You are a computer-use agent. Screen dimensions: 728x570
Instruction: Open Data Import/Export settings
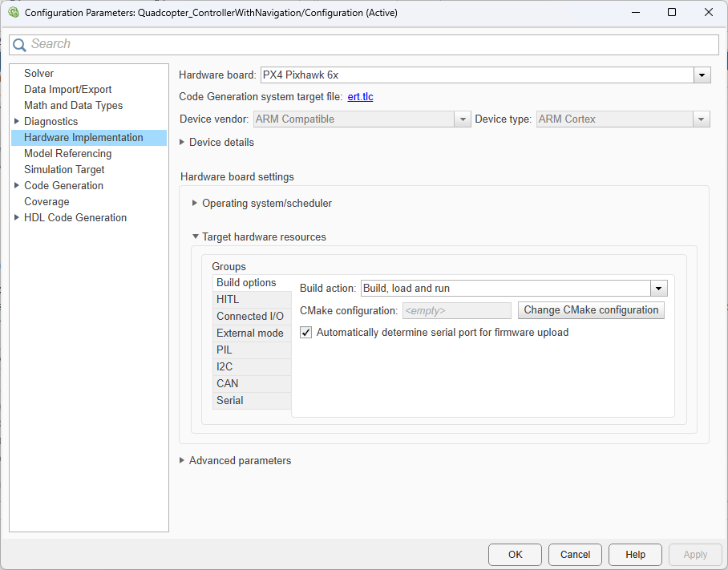tap(68, 90)
